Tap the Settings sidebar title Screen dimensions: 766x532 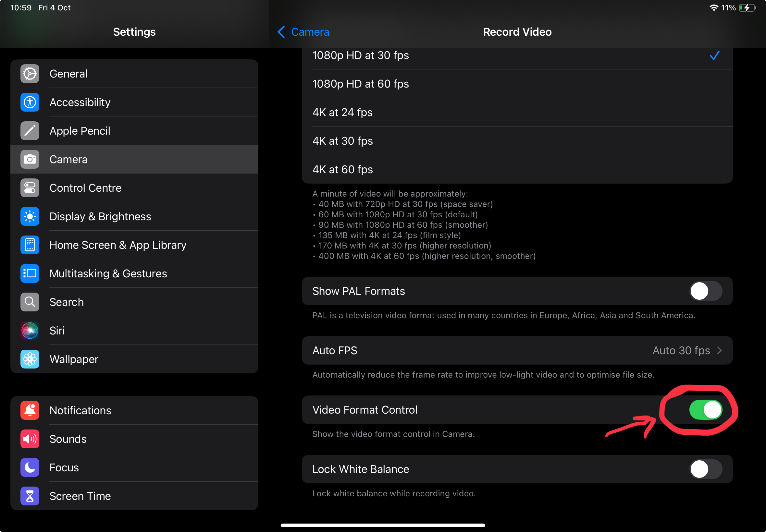tap(134, 32)
